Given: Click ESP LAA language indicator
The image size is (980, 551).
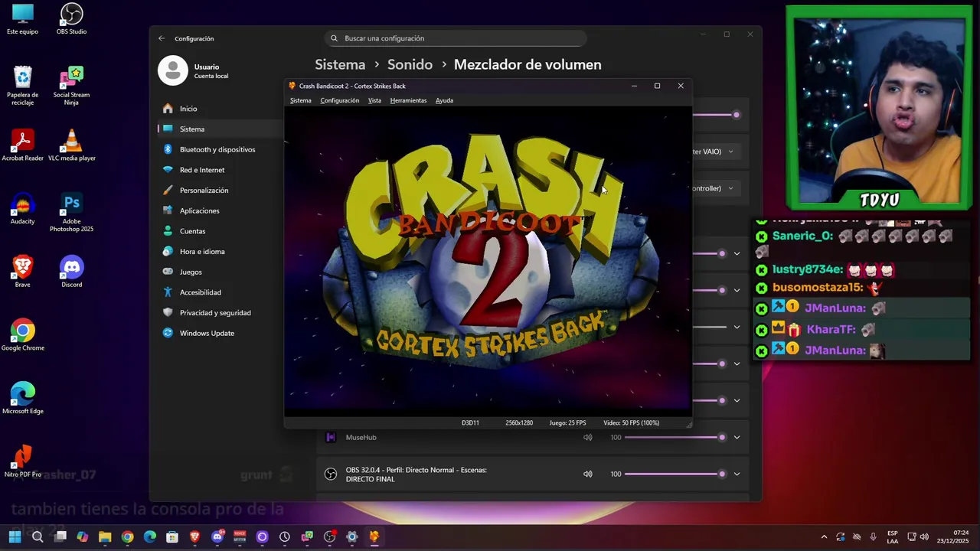Looking at the screenshot, I should (x=893, y=536).
